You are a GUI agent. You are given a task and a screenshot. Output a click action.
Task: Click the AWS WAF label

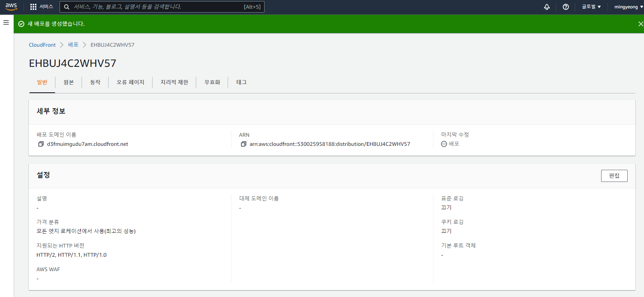point(48,269)
